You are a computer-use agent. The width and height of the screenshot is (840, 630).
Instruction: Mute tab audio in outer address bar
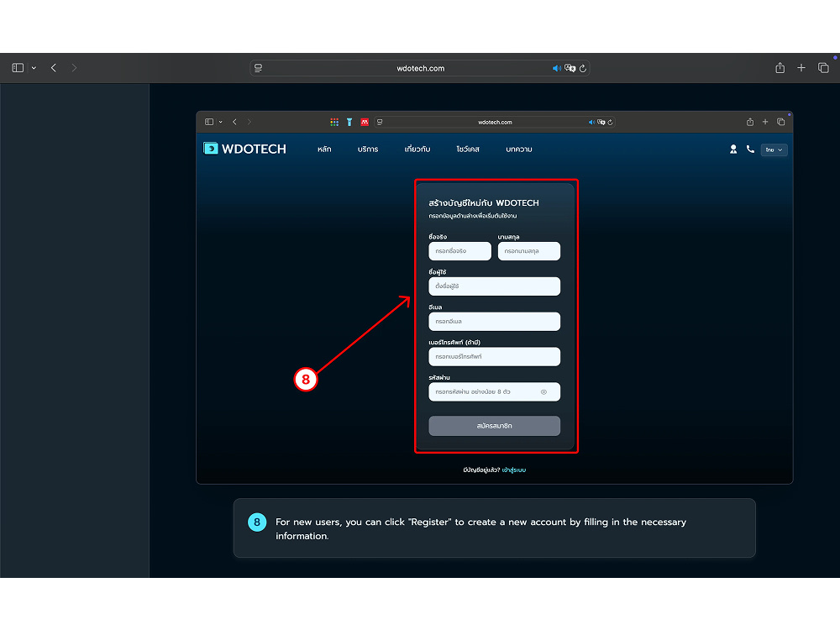coord(557,68)
